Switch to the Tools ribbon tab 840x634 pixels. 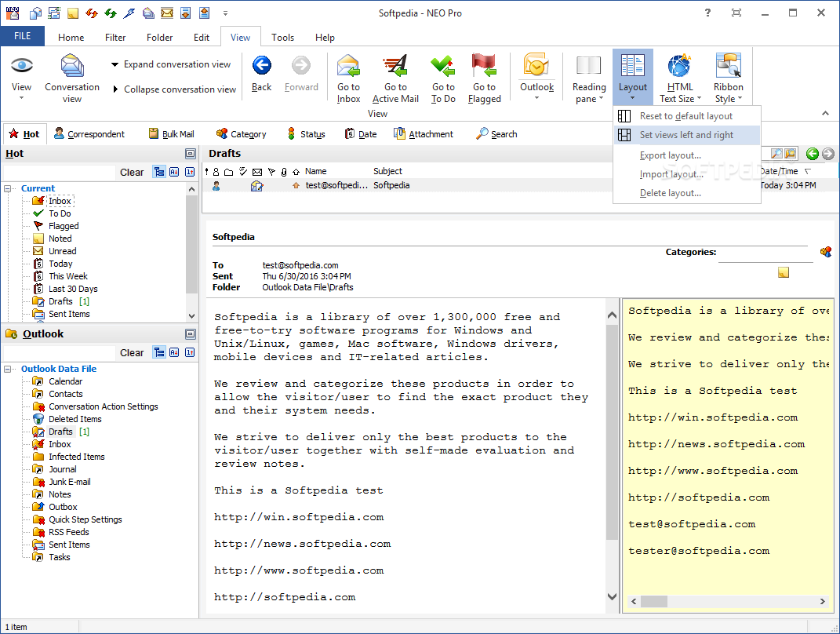pyautogui.click(x=282, y=38)
